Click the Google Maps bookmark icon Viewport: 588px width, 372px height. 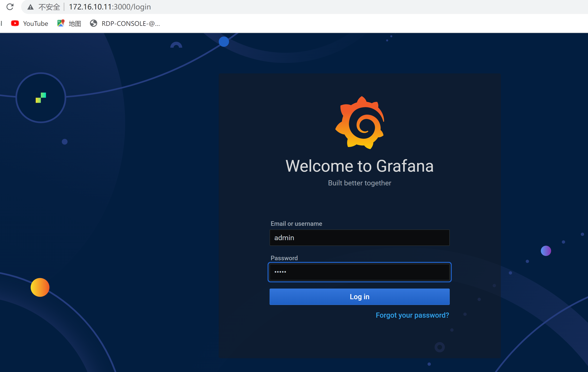(x=61, y=23)
